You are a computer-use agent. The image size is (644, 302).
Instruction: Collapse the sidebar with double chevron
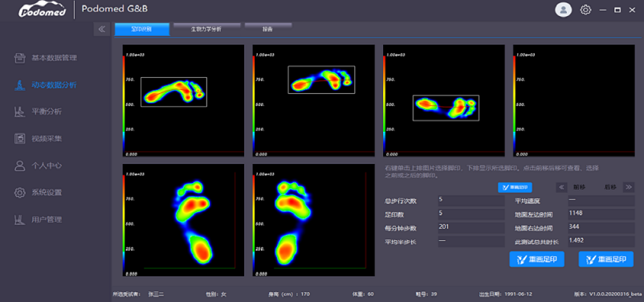[102, 29]
